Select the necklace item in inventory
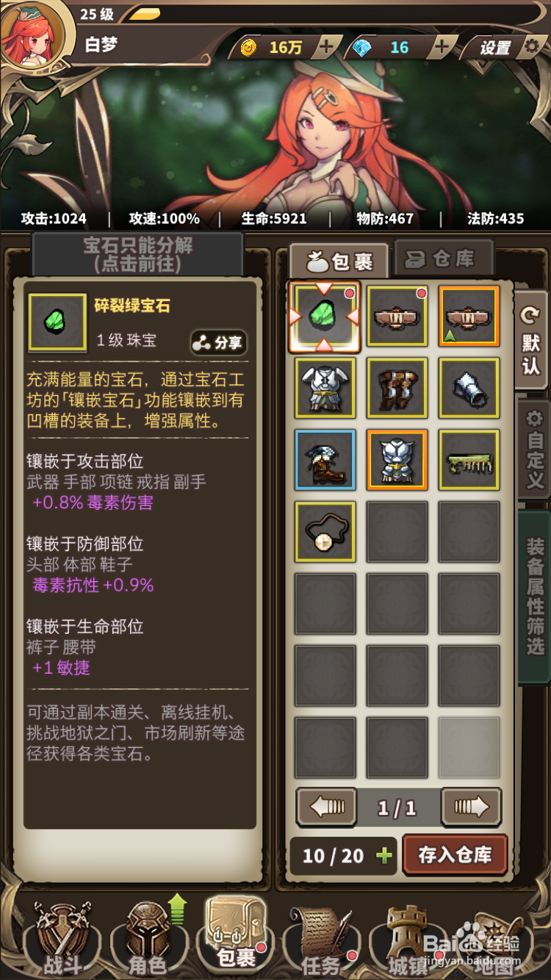The height and width of the screenshot is (980, 551). pos(325,532)
